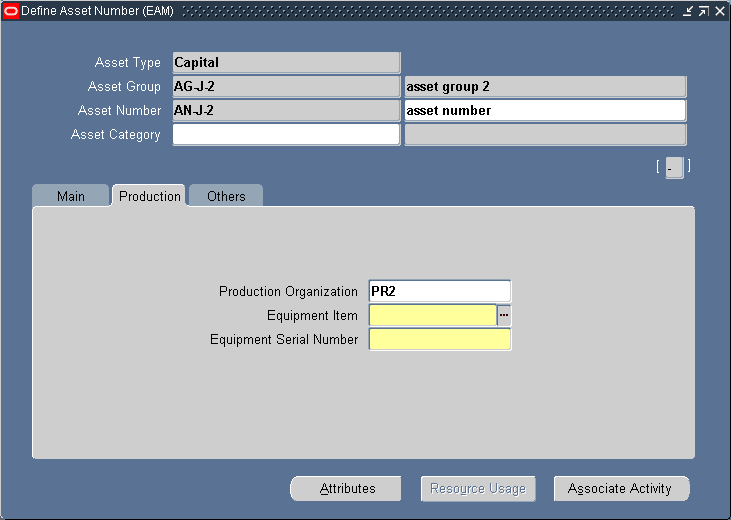This screenshot has width=731, height=520.
Task: Click the 'Asset Type' label
Action: click(x=128, y=62)
